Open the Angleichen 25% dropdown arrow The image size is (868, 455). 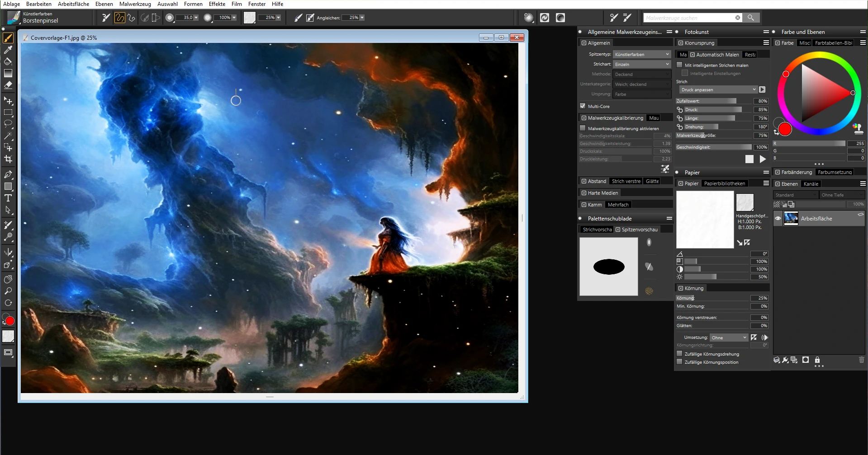(362, 18)
